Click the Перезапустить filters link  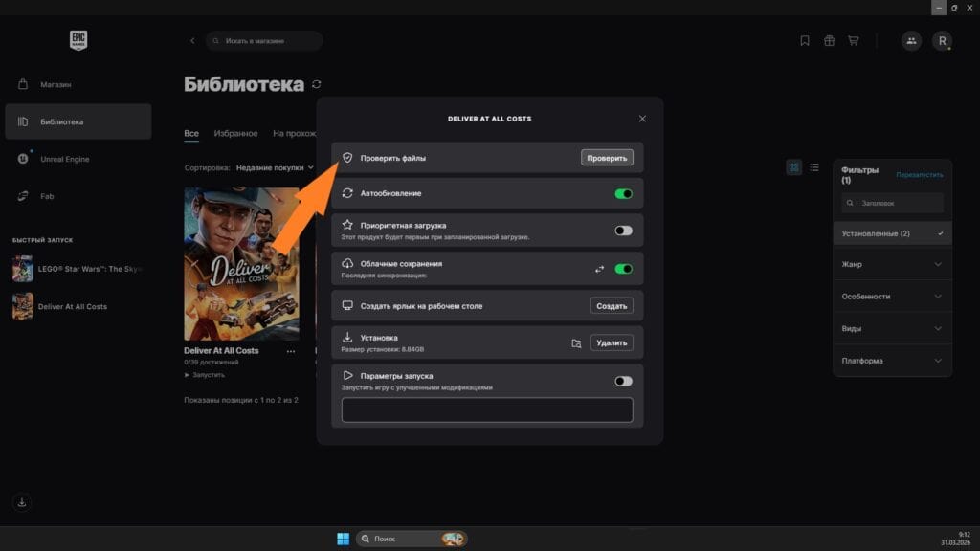coord(920,175)
